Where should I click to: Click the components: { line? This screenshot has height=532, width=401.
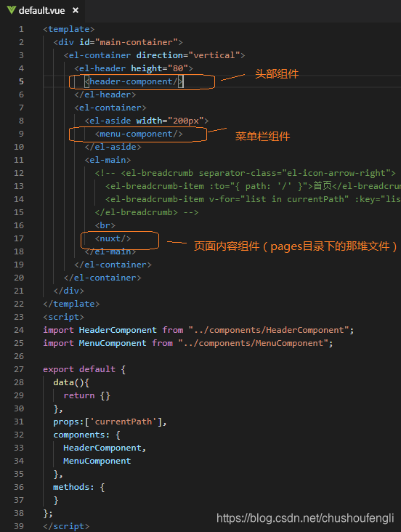[x=87, y=435]
